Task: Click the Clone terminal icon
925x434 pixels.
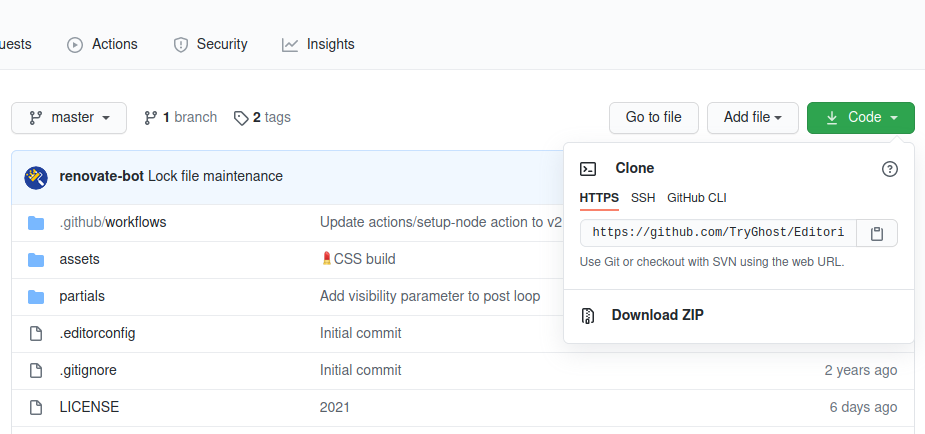Action: click(588, 169)
